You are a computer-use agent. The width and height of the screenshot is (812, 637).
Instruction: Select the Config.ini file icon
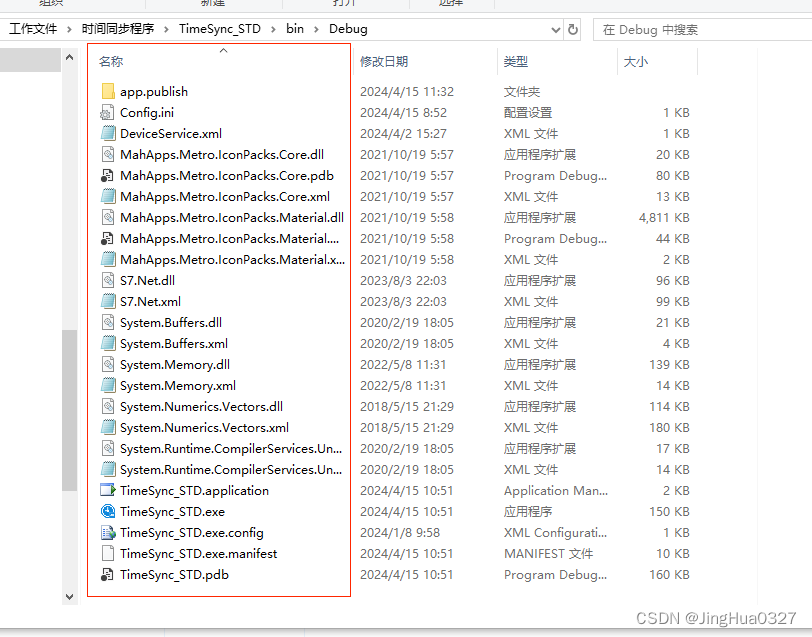[x=108, y=112]
